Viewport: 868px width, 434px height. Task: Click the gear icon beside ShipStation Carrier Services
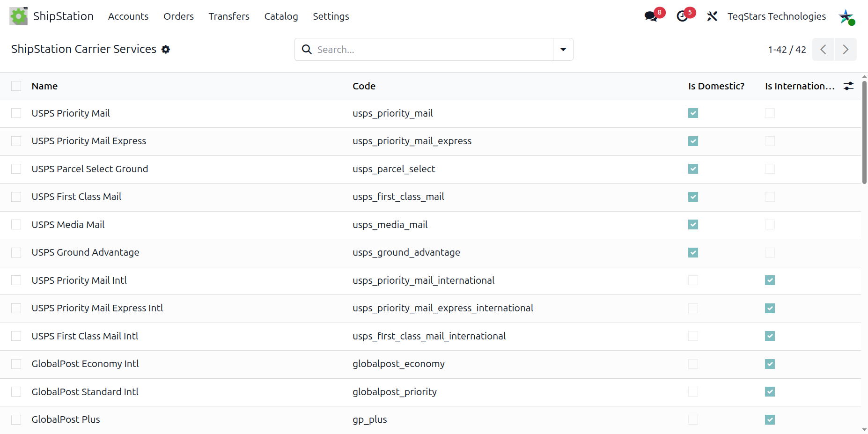(166, 49)
